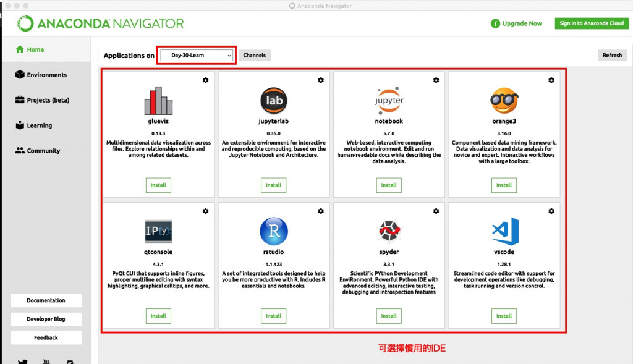Image resolution: width=633 pixels, height=364 pixels.
Task: Open settings gear on spyder card
Action: 436,211
